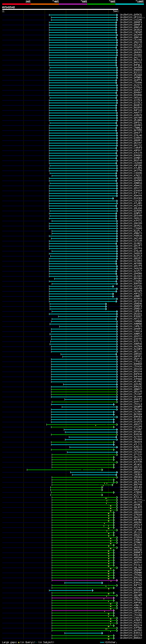Select label UniRef100_A8MSA4
146x644 pixels.
pos(131,557)
